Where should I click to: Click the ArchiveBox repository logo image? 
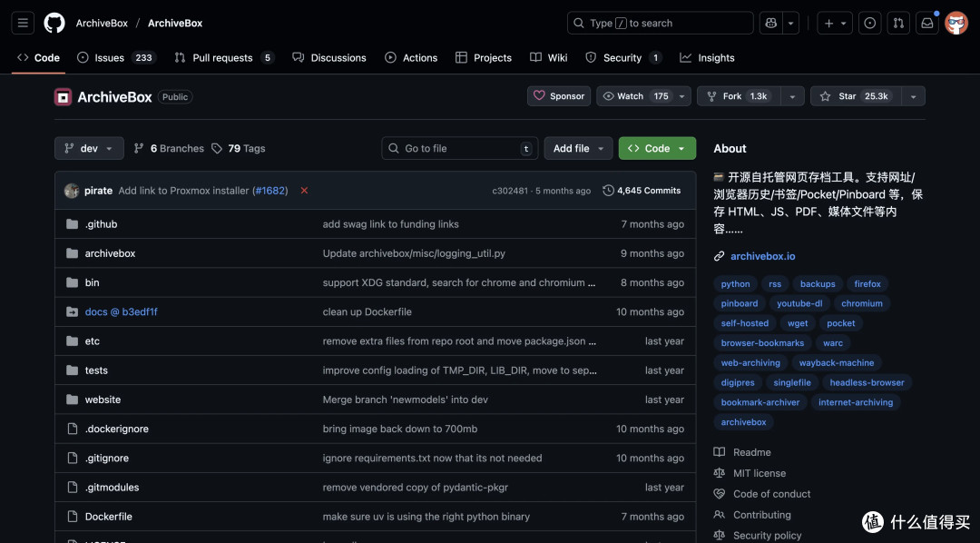pyautogui.click(x=63, y=97)
